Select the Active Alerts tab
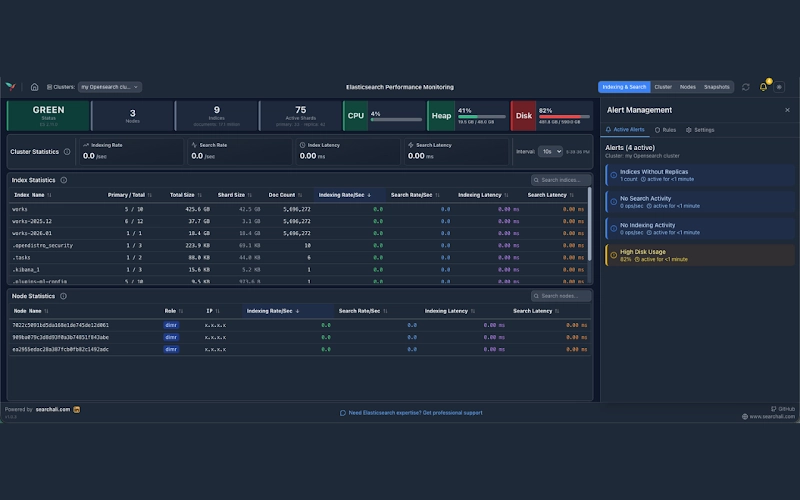Image resolution: width=800 pixels, height=500 pixels. pyautogui.click(x=625, y=130)
